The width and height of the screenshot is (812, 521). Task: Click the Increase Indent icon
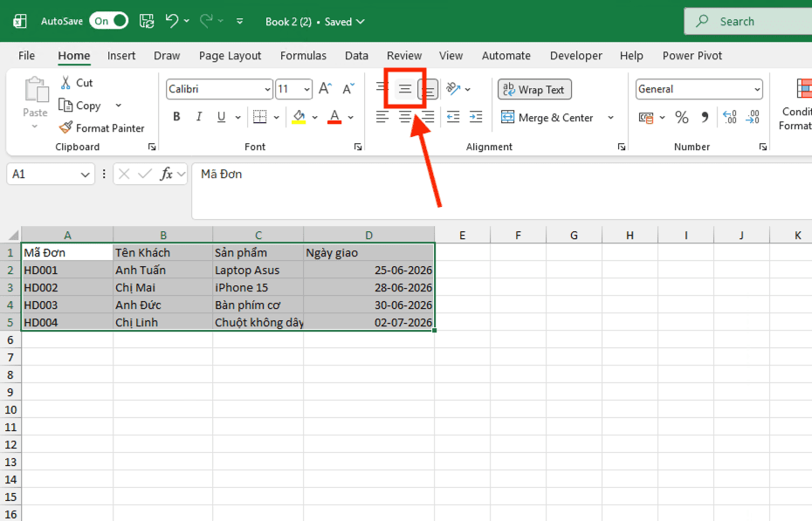[x=475, y=118]
